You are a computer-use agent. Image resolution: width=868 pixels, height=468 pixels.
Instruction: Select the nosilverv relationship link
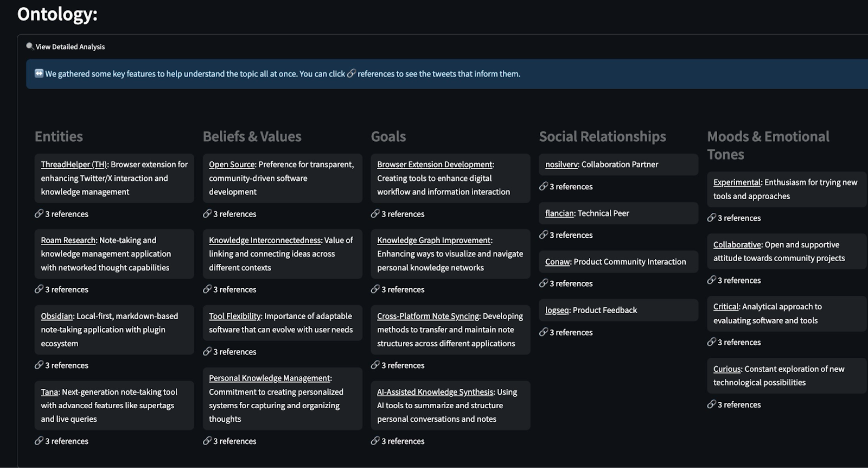click(x=561, y=165)
